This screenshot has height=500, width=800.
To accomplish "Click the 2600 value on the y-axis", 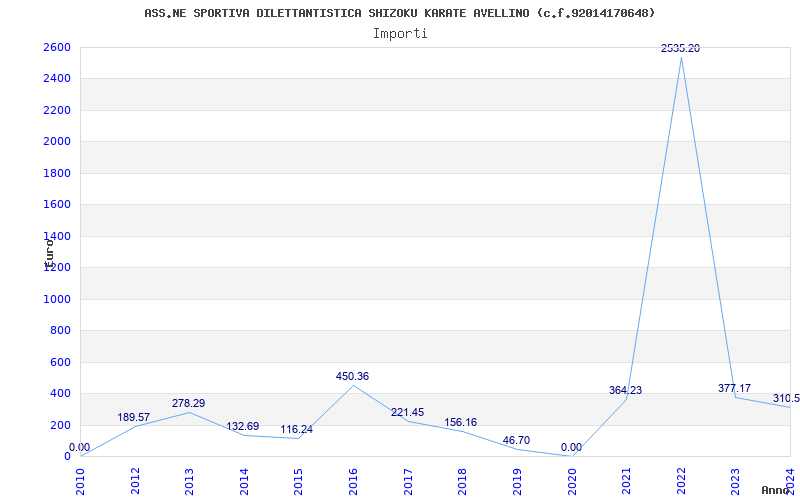I will point(56,48).
